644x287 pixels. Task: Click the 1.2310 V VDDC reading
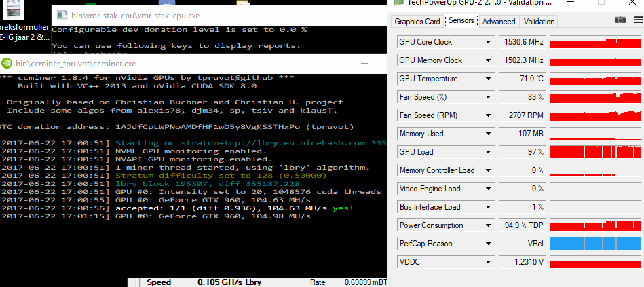click(522, 261)
